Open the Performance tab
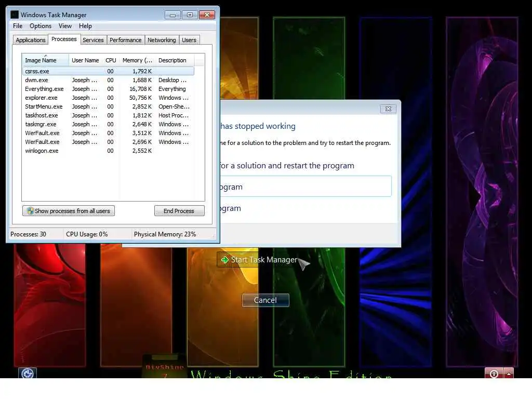Image resolution: width=532 pixels, height=399 pixels. 125,40
